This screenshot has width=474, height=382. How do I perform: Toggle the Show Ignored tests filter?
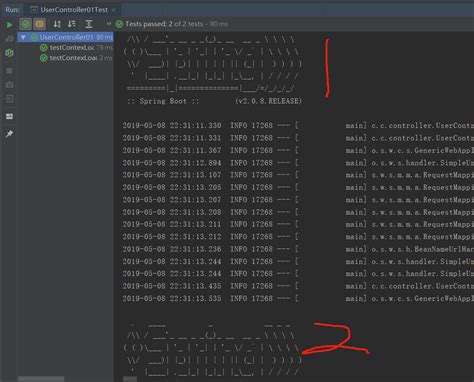tap(40, 24)
